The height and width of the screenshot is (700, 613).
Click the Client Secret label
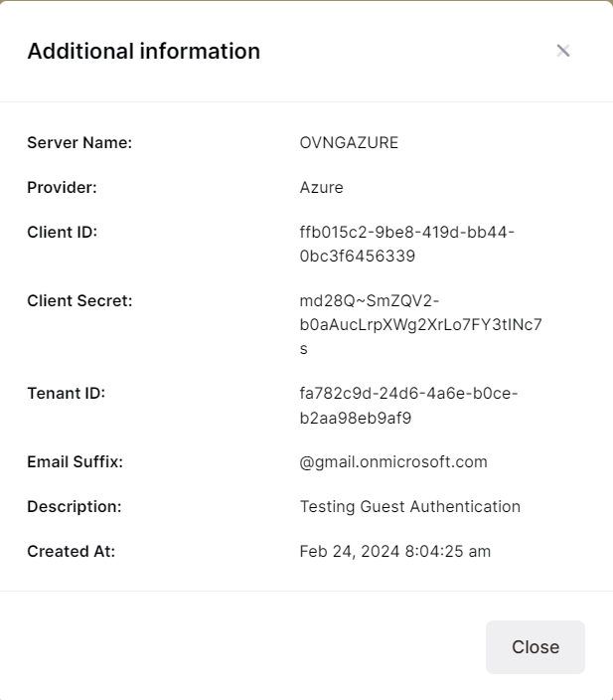point(79,300)
